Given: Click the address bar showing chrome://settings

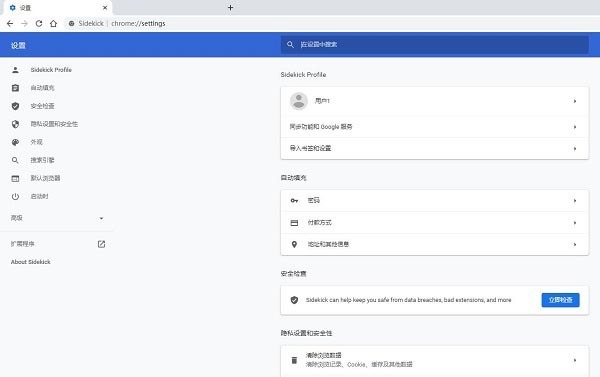Looking at the screenshot, I should 138,23.
